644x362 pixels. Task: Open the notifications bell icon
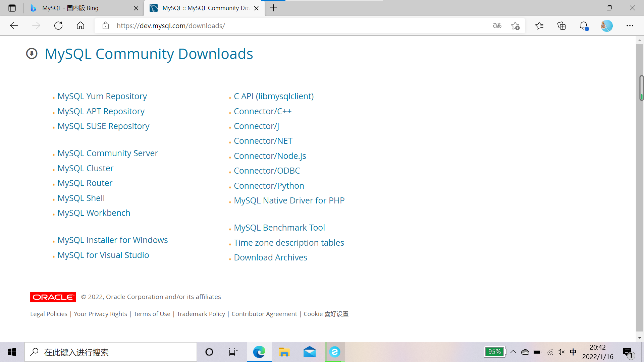coord(584,26)
